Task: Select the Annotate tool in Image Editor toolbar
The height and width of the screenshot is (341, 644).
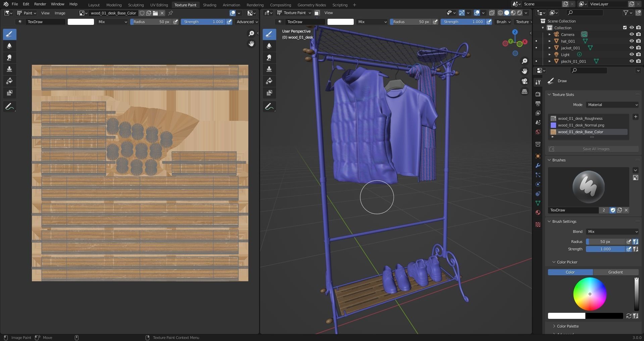Action: [x=9, y=107]
